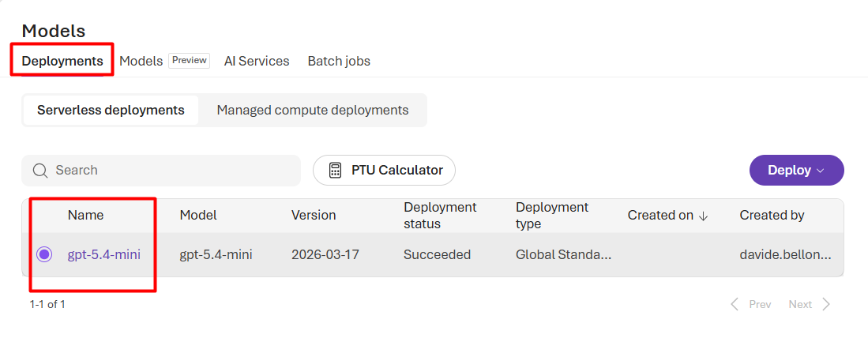
Task: Click the calculator icon in PTU Calculator
Action: pos(335,170)
